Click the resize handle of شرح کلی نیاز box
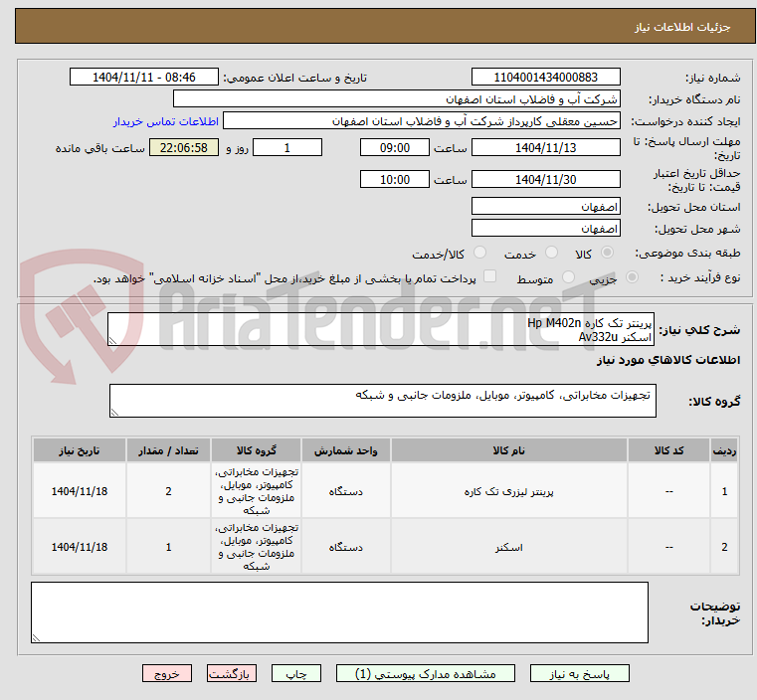Image resolution: width=757 pixels, height=700 pixels. [113, 341]
